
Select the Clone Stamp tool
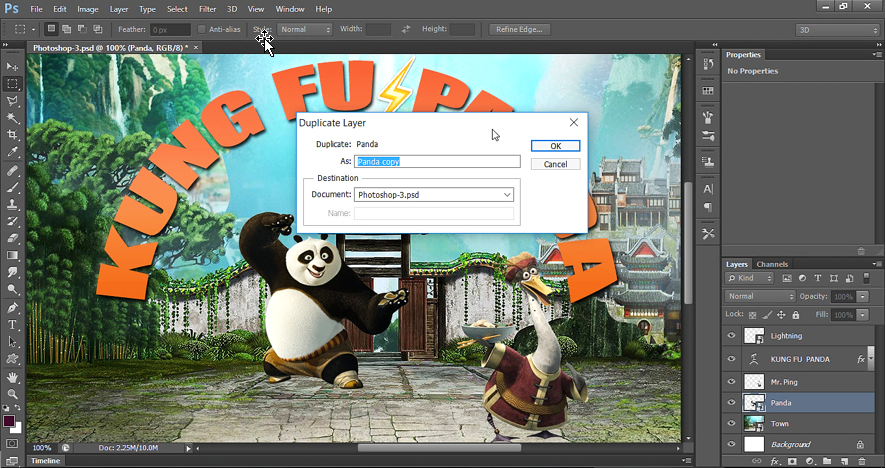[x=12, y=204]
